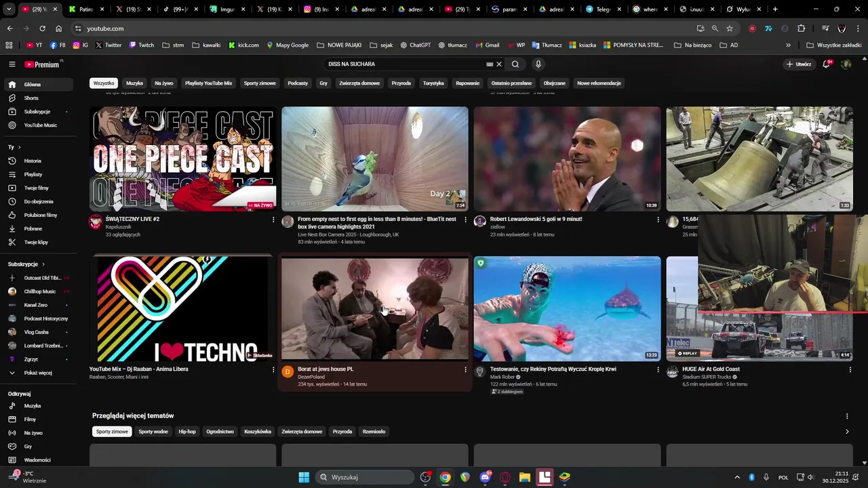Viewport: 868px width, 488px height.
Task: Open on-screen keyboard icon in search box
Action: [490, 64]
